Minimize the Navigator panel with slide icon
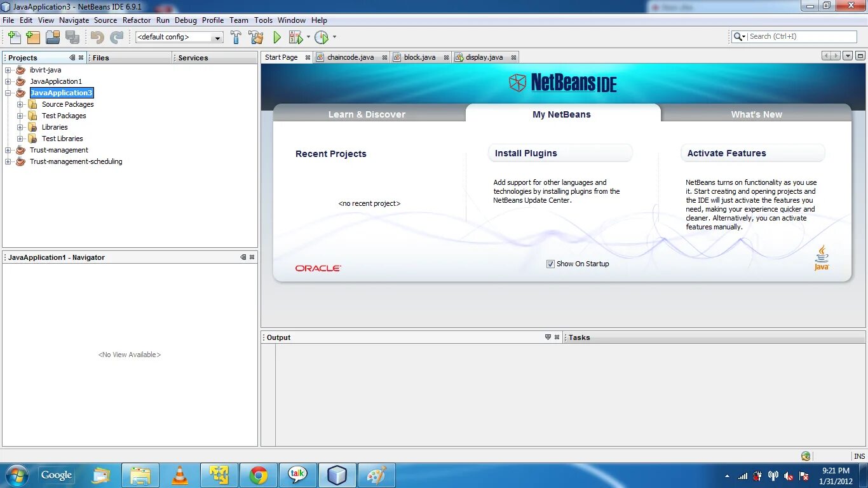This screenshot has width=868, height=488. (x=243, y=257)
